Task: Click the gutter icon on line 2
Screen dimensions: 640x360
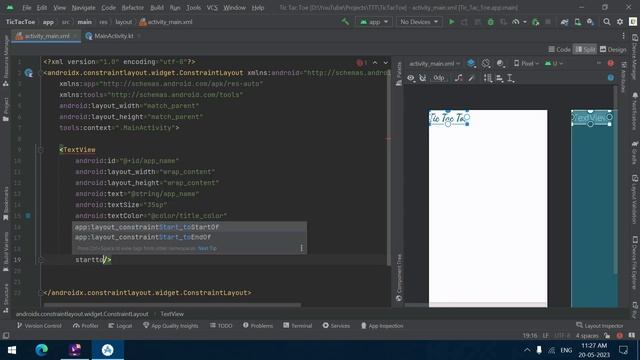Action: coord(29,73)
